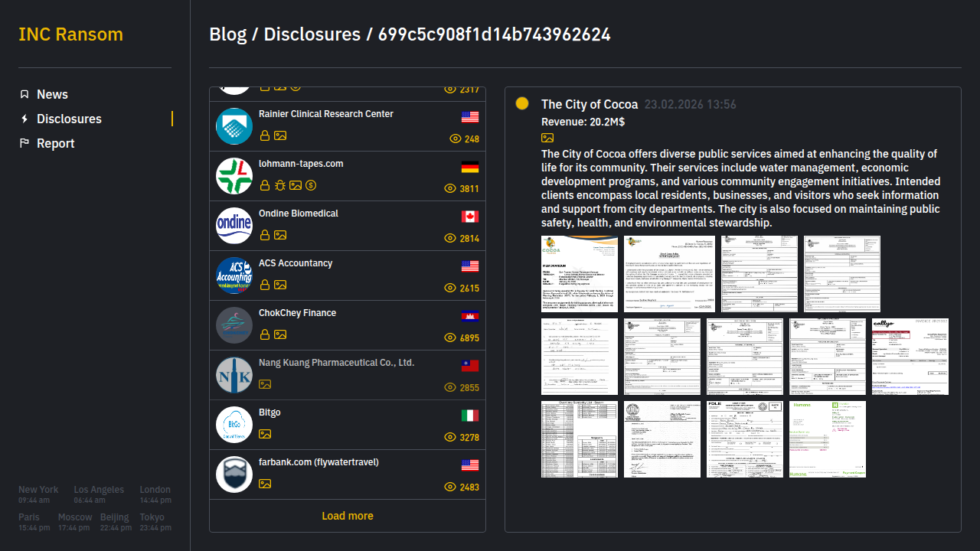The height and width of the screenshot is (551, 980).
Task: Click the bookmark icon next to News
Action: click(24, 94)
